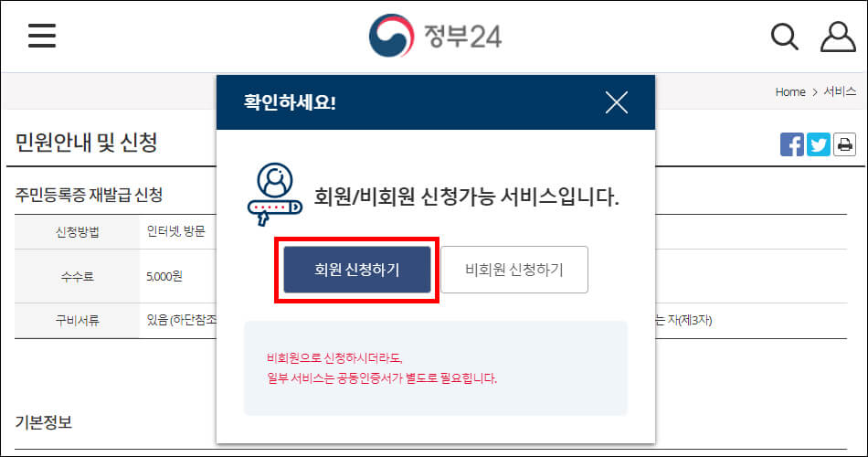Viewport: 868px width, 457px height.
Task: Click the 서비스 breadcrumb link
Action: (x=840, y=91)
